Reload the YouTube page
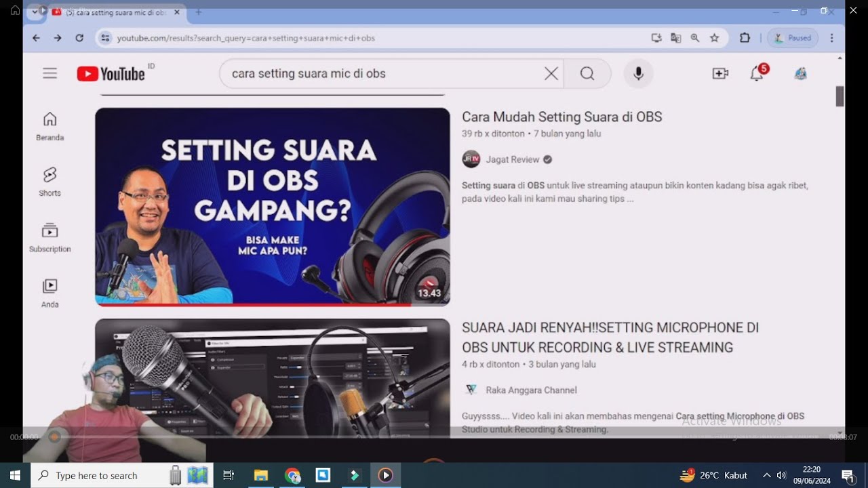Image resolution: width=868 pixels, height=488 pixels. coord(79,38)
